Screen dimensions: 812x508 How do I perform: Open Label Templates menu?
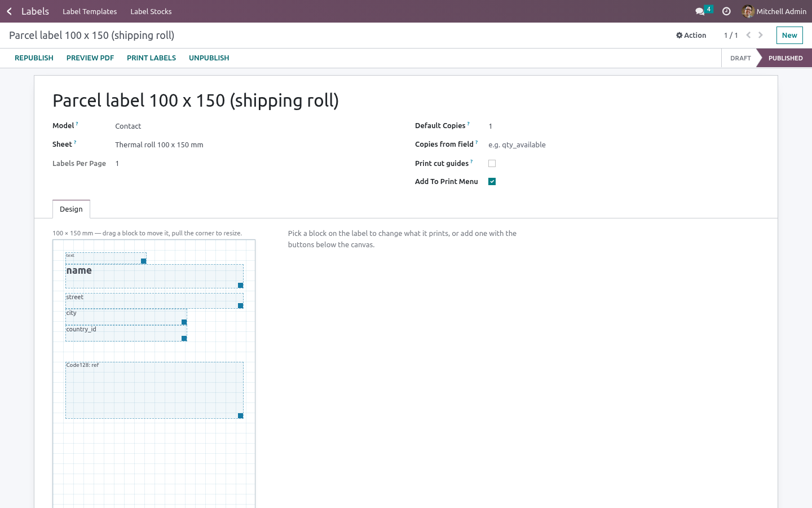pyautogui.click(x=90, y=11)
